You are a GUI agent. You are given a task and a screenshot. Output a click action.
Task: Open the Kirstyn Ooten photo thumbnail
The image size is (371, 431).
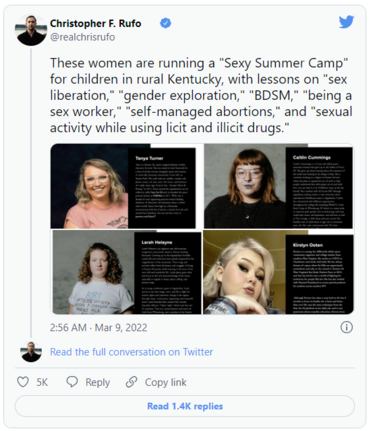279,272
